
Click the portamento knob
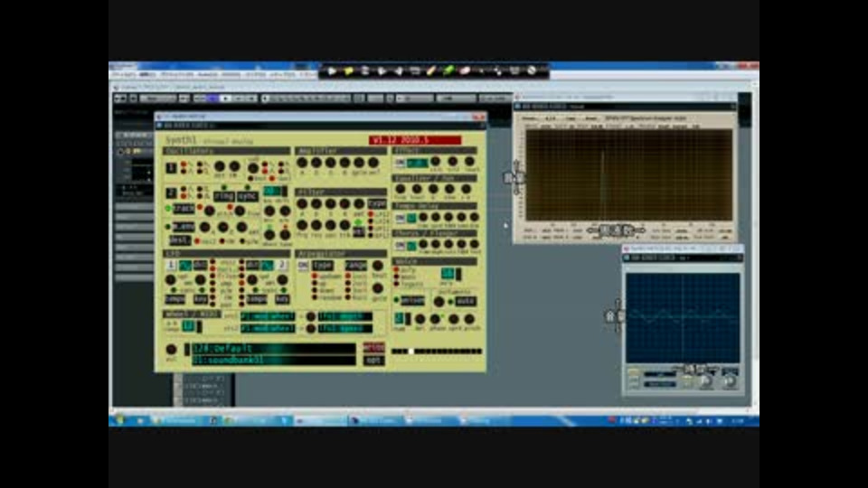pyautogui.click(x=439, y=302)
